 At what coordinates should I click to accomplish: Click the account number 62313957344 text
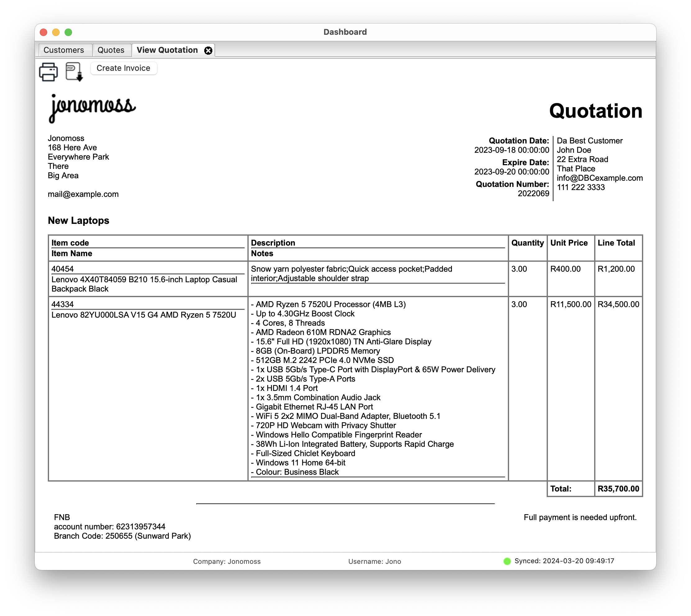(x=110, y=526)
